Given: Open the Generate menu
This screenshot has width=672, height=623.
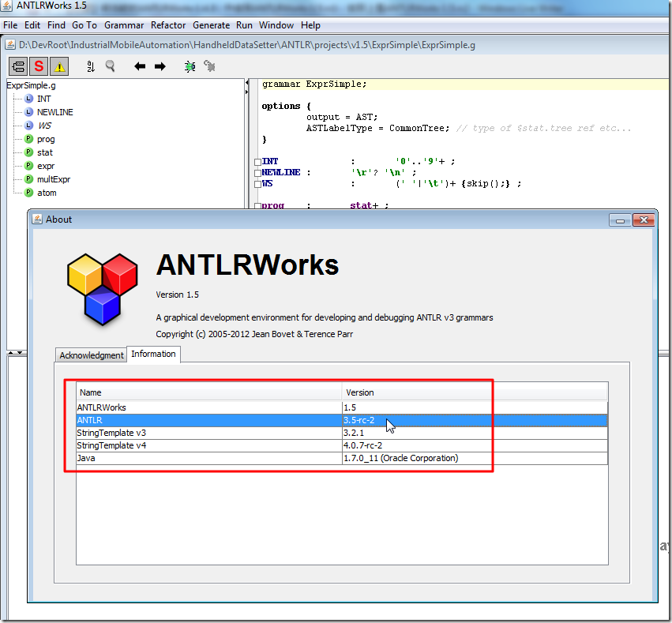Looking at the screenshot, I should coord(211,25).
